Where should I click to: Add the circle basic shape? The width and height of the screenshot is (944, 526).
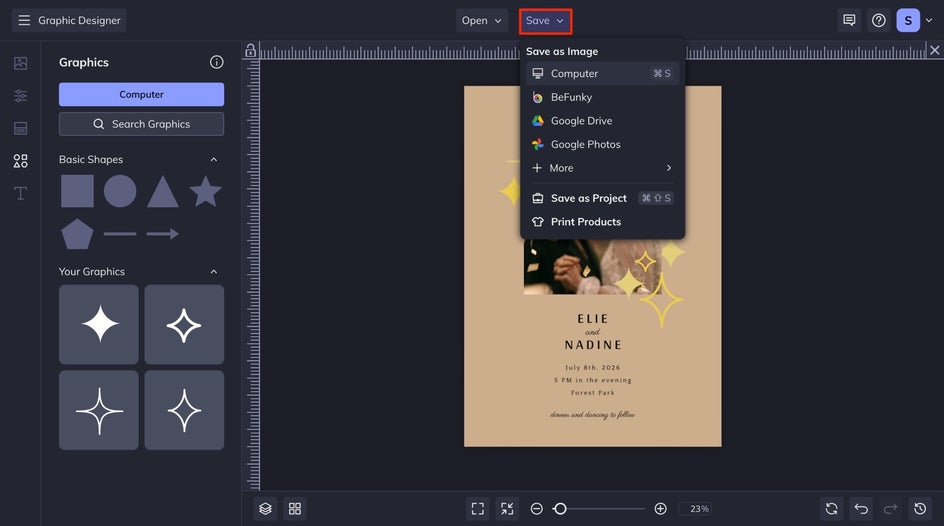[120, 191]
